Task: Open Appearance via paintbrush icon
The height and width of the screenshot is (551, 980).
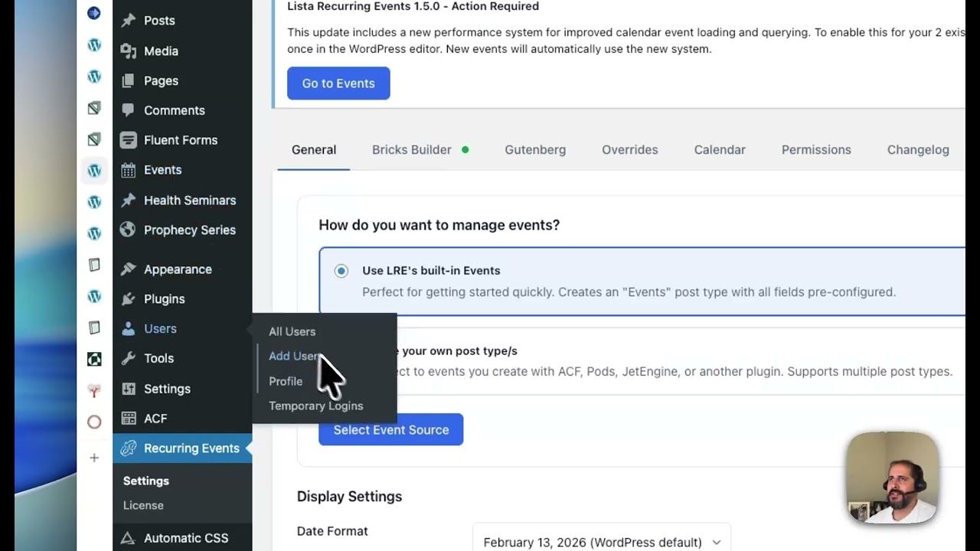Action: [129, 269]
